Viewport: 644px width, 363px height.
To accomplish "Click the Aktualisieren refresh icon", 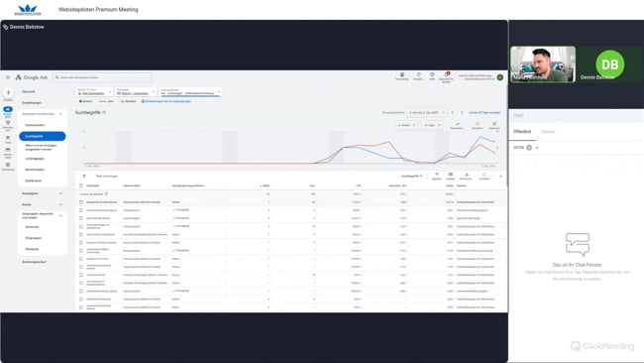I will tap(418, 74).
